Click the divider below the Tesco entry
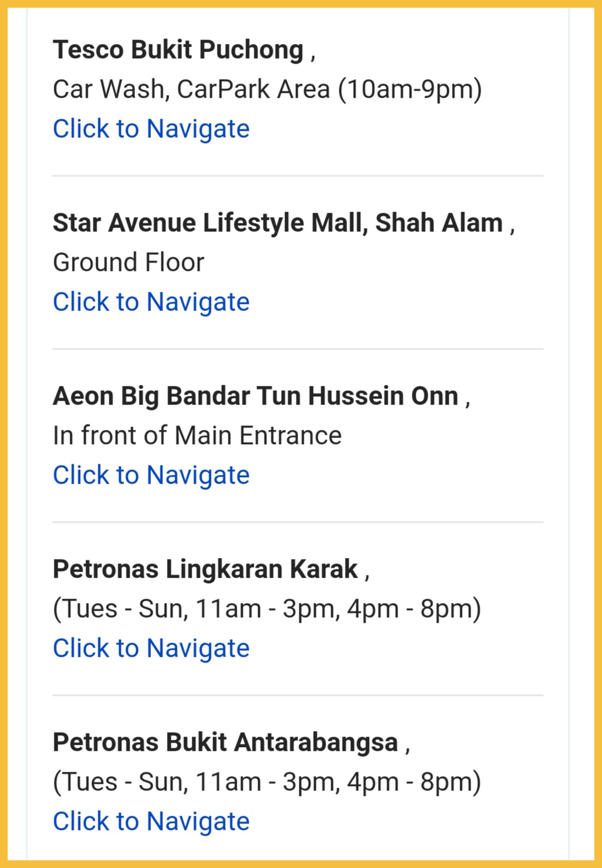 coord(298,176)
